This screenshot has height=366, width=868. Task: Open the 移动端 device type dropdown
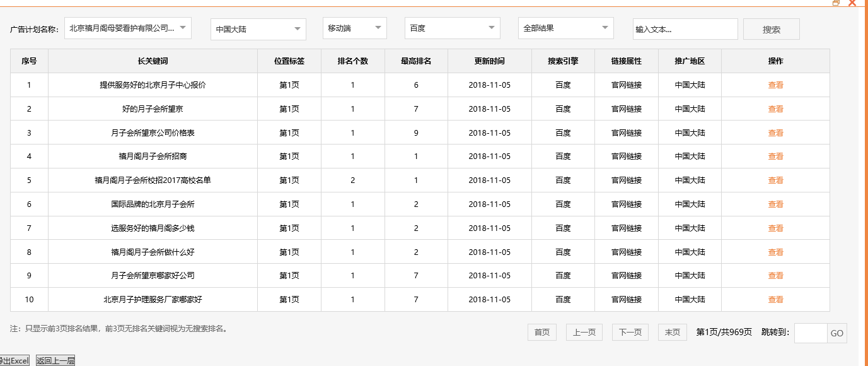point(354,28)
